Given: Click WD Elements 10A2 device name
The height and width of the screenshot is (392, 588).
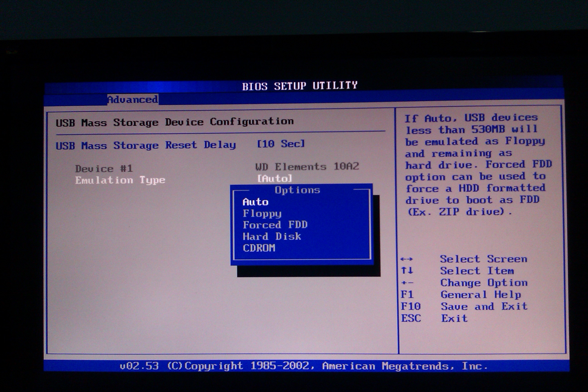Looking at the screenshot, I should (307, 167).
